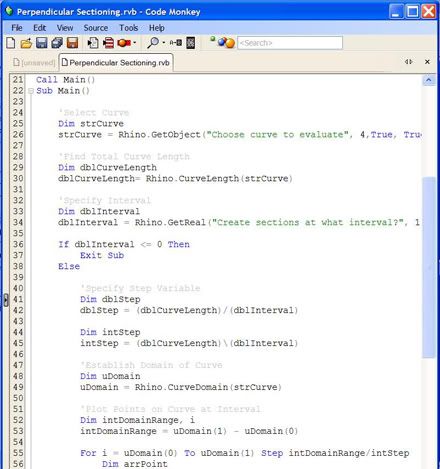Click on 'Rhino.CurveDomain(strCurve)' text
The image size is (440, 469).
(x=208, y=387)
